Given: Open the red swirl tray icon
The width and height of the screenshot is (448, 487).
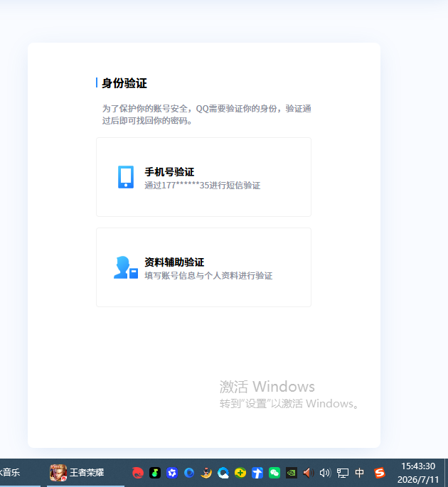Looking at the screenshot, I should [138, 473].
